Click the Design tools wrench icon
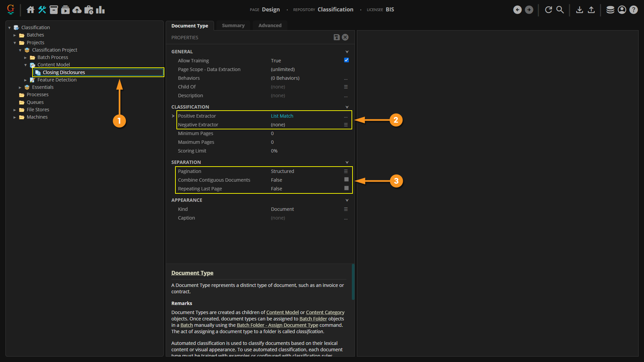Screen dimensions: 644x362 click(x=42, y=10)
